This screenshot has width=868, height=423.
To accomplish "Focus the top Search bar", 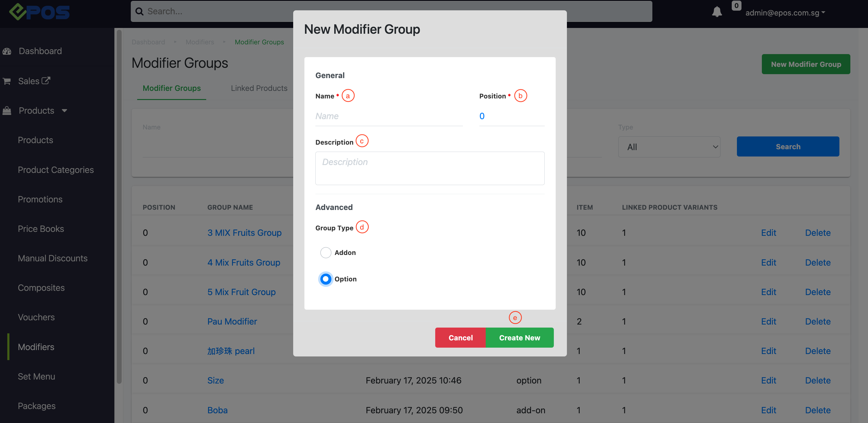I will 391,12.
